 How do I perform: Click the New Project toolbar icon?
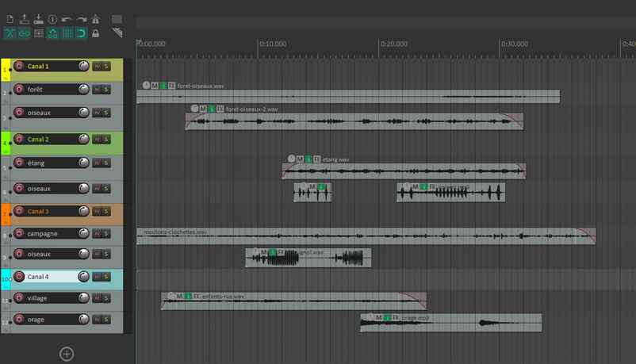(10, 19)
